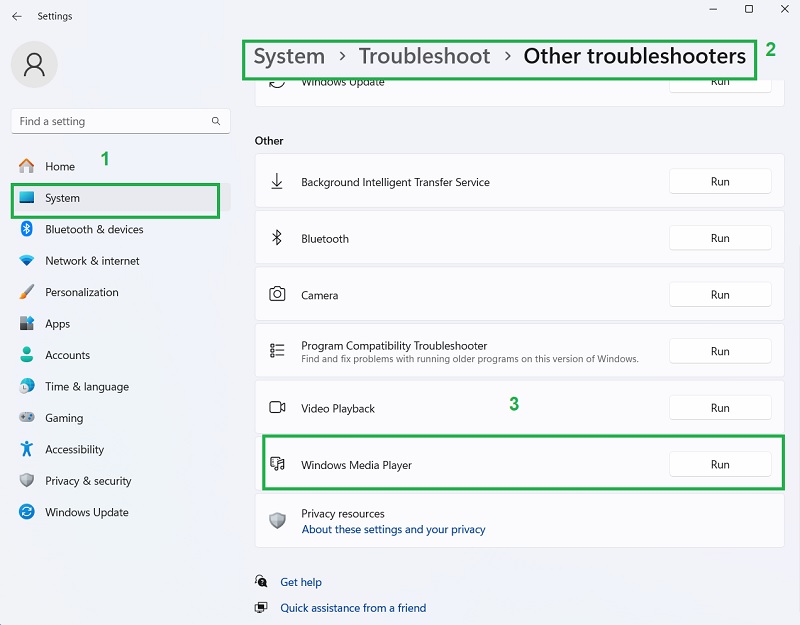
Task: Click the Camera troubleshooter icon
Action: [277, 294]
